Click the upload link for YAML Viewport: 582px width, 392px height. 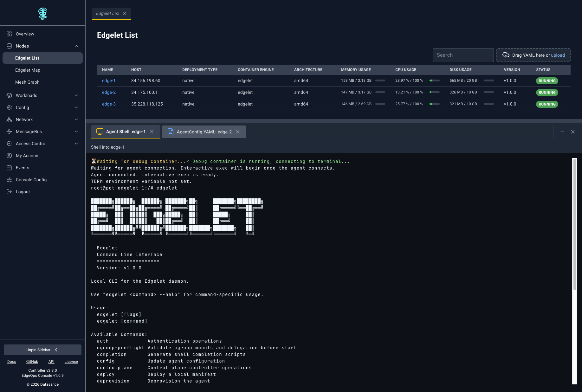click(558, 55)
